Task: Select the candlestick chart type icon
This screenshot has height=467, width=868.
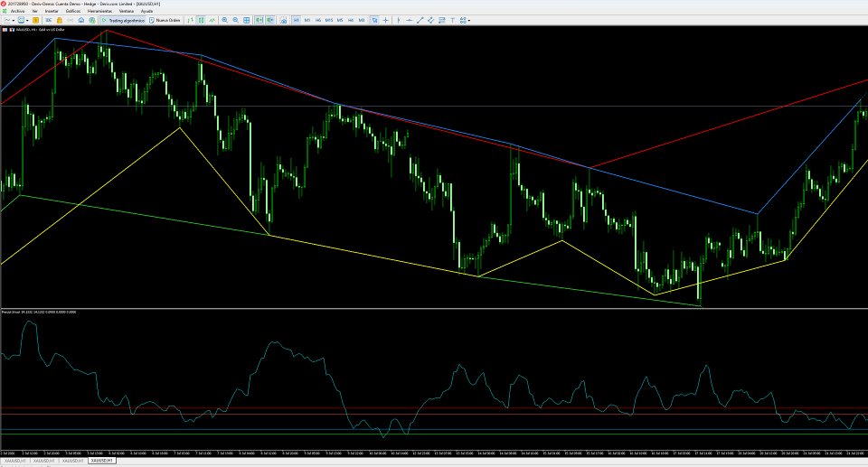Action: [201, 20]
